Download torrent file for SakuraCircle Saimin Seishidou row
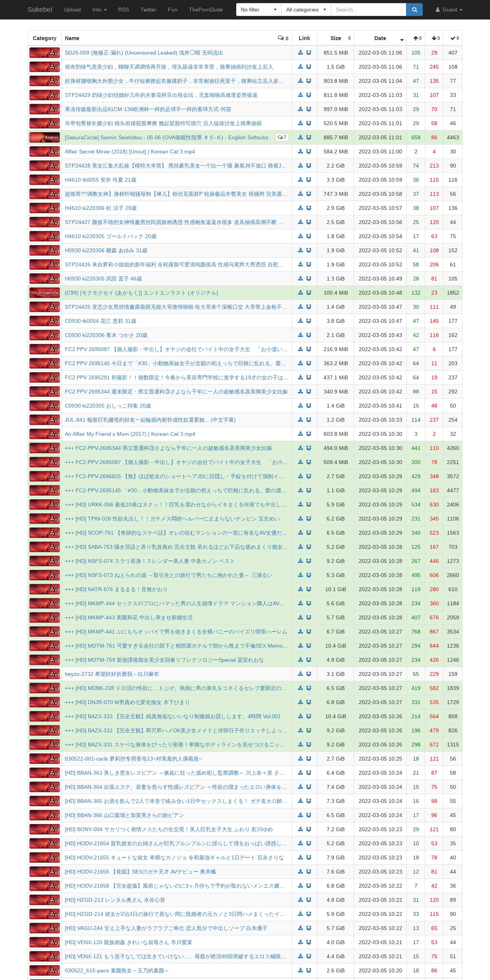Screen dimensions: 490x980 [x=301, y=137]
